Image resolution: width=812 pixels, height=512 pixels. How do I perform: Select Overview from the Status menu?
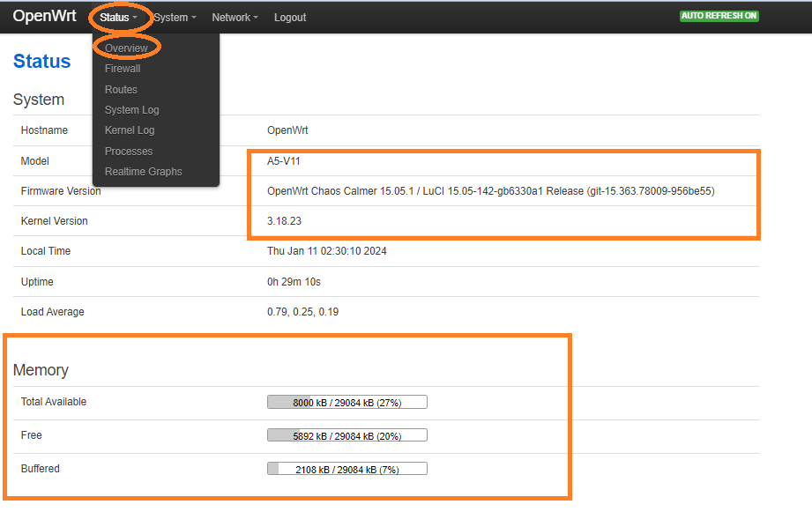(x=126, y=48)
